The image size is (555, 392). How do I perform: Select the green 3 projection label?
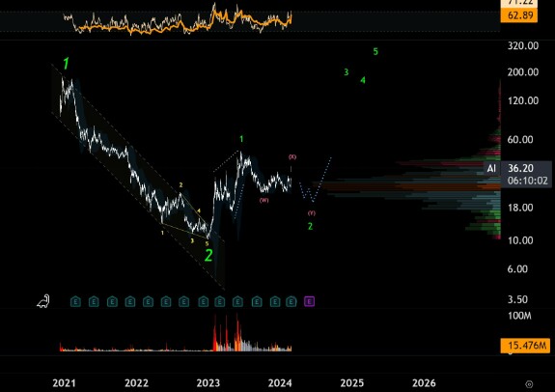click(347, 72)
